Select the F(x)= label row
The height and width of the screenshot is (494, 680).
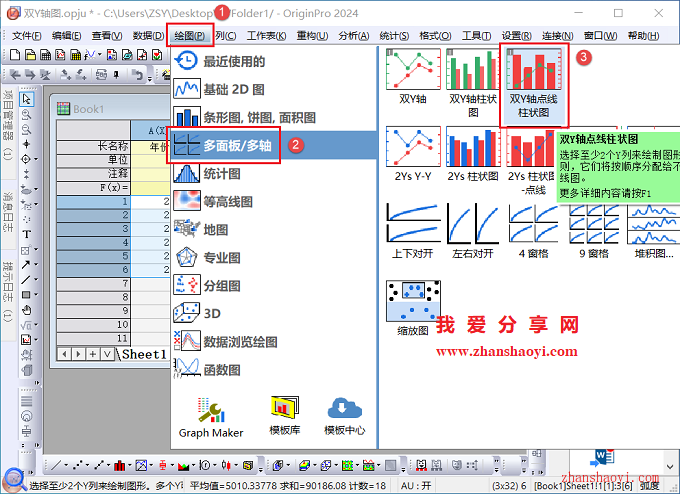93,188
